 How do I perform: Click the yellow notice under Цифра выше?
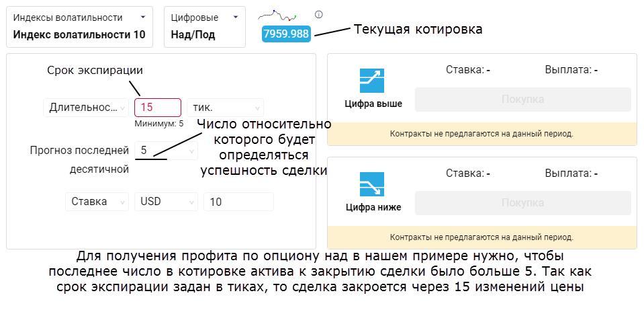(x=481, y=134)
